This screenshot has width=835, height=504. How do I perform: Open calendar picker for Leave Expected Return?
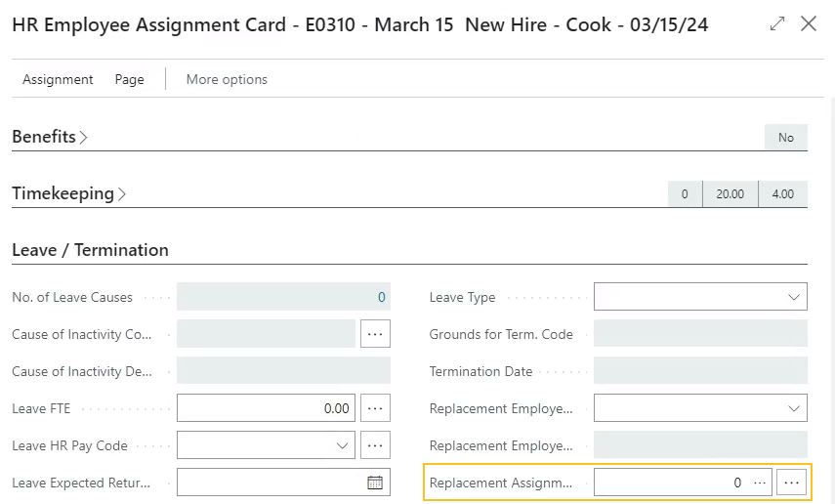[375, 483]
